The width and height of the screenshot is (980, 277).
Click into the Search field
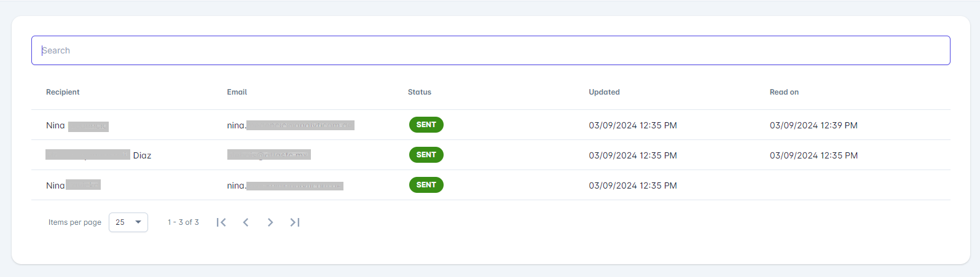pyautogui.click(x=490, y=50)
